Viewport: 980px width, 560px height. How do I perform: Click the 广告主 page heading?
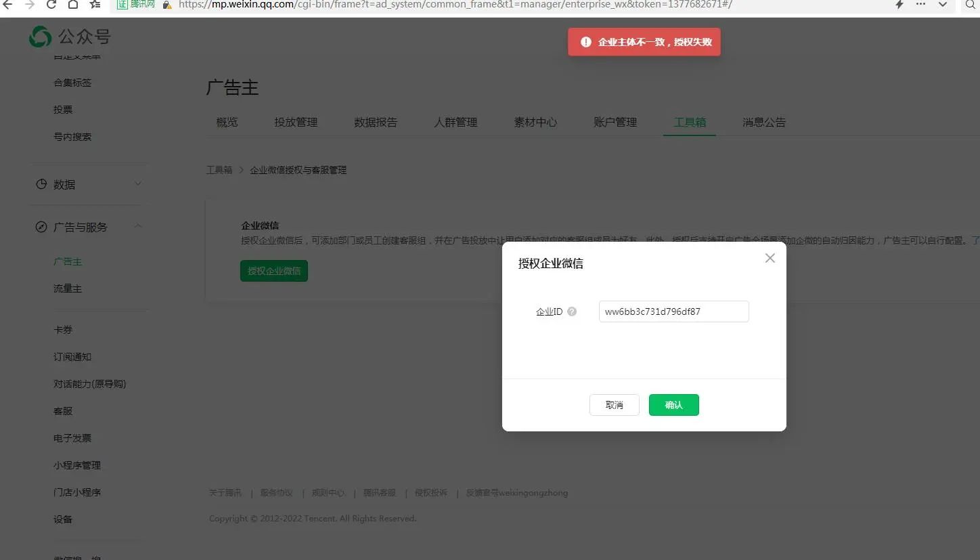(232, 87)
